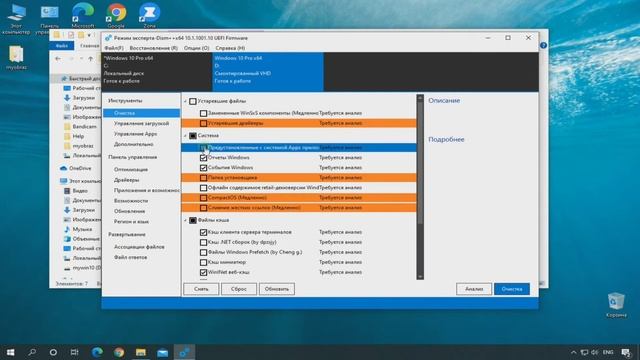Screen dimensions: 640x360
Task: Toggle the Система group checkbox
Action: [193, 136]
